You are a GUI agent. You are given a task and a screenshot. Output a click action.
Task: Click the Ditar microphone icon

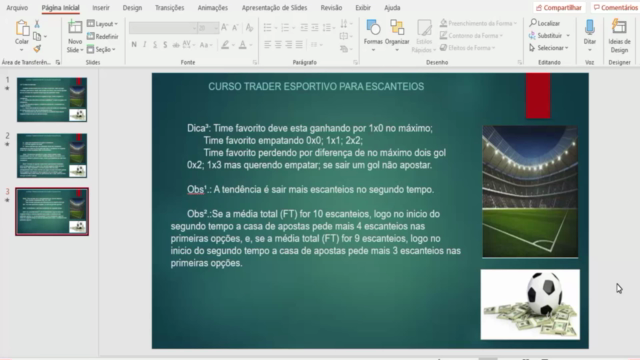coord(589,28)
